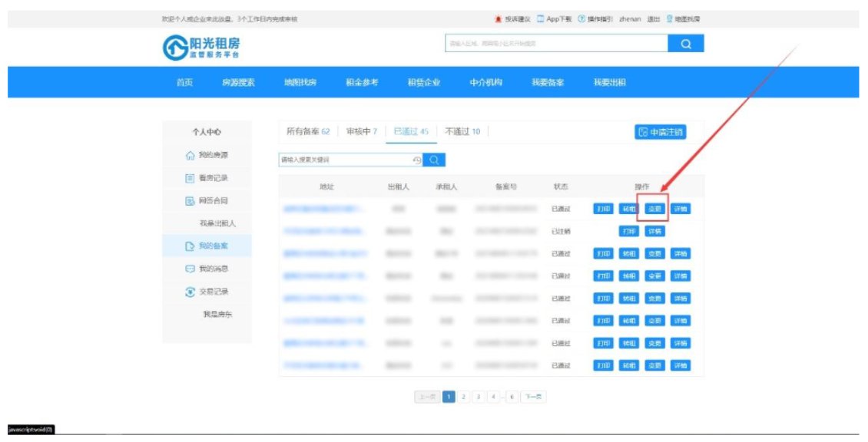Viewport: 868px width, 442px height.
Task: Click 变更 in the first record row
Action: pyautogui.click(x=654, y=209)
